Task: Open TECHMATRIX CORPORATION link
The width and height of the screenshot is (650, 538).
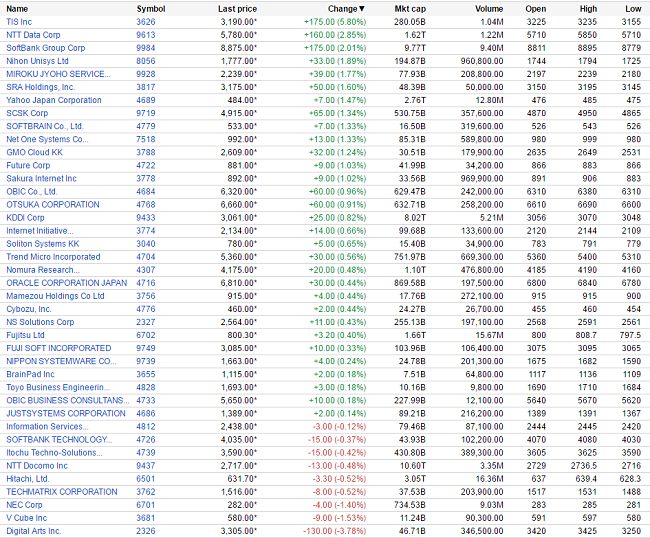Action: tap(62, 492)
